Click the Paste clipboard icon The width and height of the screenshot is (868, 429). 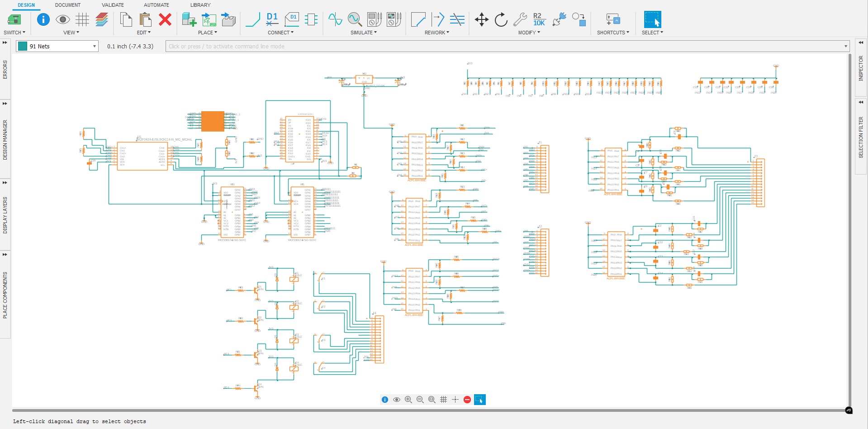pyautogui.click(x=145, y=19)
